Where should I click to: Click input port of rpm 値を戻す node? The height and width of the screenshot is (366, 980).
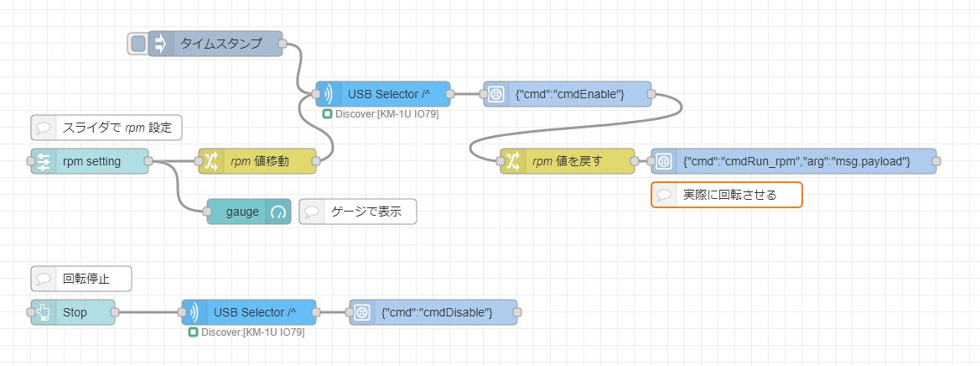point(500,161)
